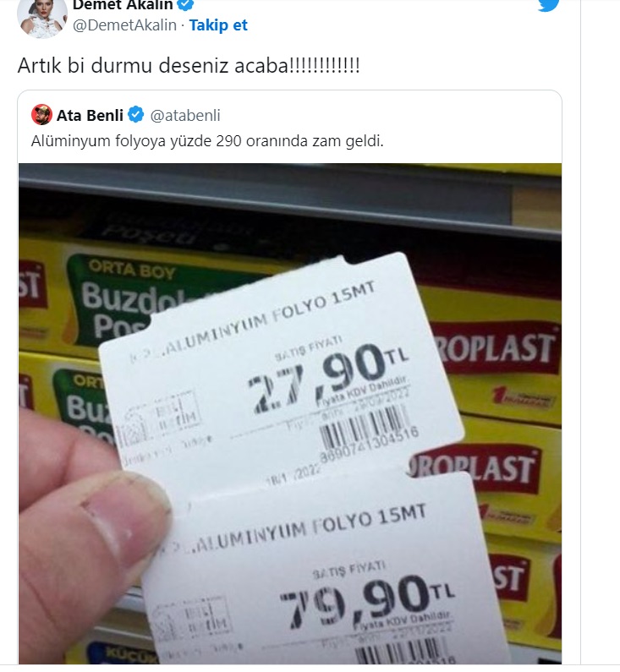The width and height of the screenshot is (620, 672).
Task: Click the Ata Benli display name
Action: click(x=90, y=115)
